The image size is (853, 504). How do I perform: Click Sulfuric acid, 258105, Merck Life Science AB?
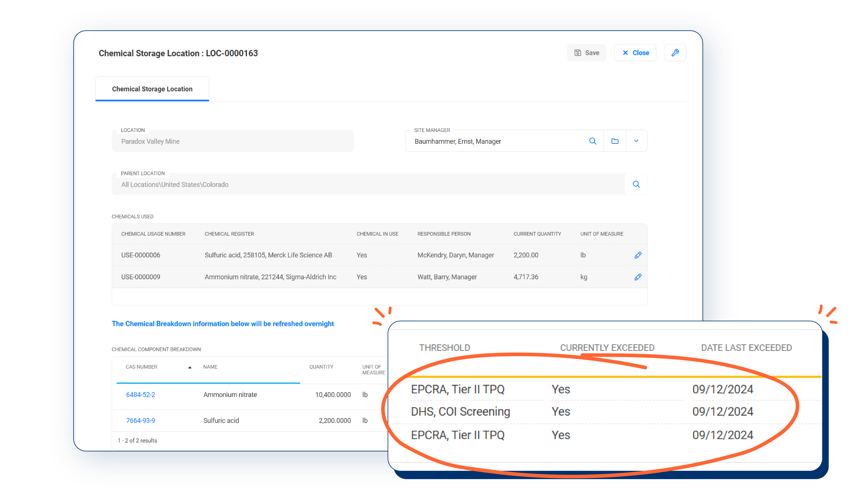click(x=268, y=255)
